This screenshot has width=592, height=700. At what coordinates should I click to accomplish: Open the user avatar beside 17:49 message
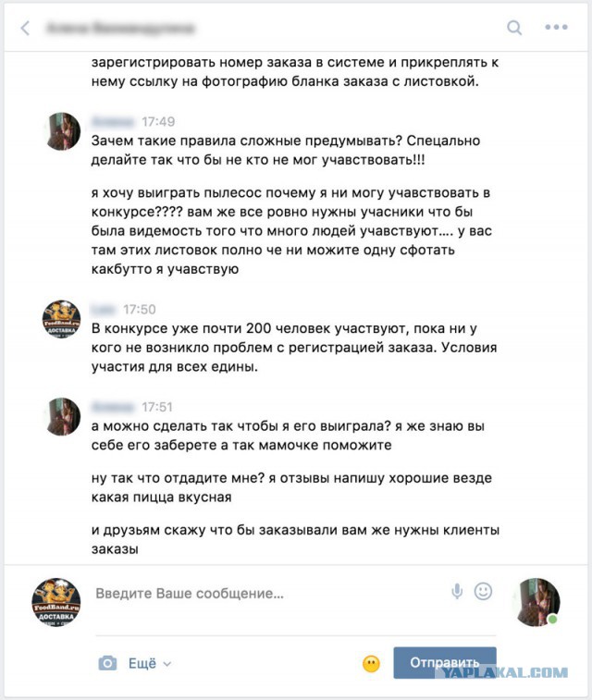tap(63, 131)
